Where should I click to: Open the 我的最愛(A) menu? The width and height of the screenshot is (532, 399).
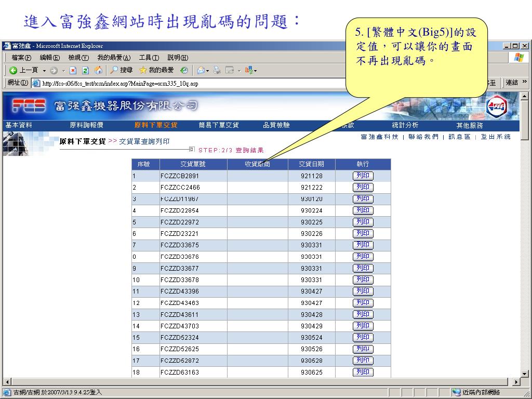coord(114,57)
